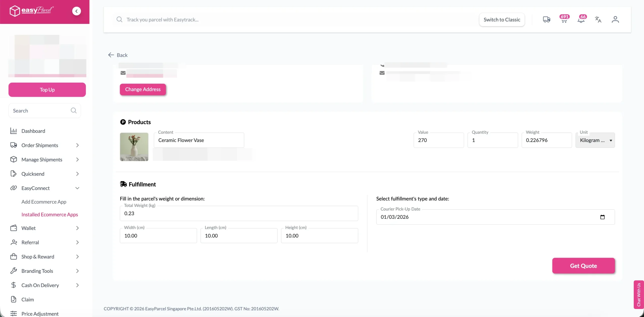Viewport: 644px width, 317px height.
Task: Click the magnifier icon in sidebar search
Action: point(73,111)
